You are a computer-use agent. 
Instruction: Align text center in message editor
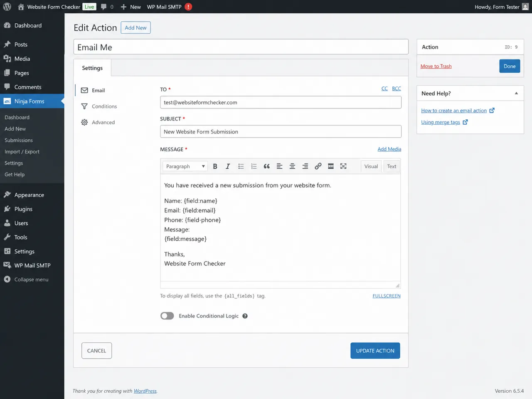(292, 166)
